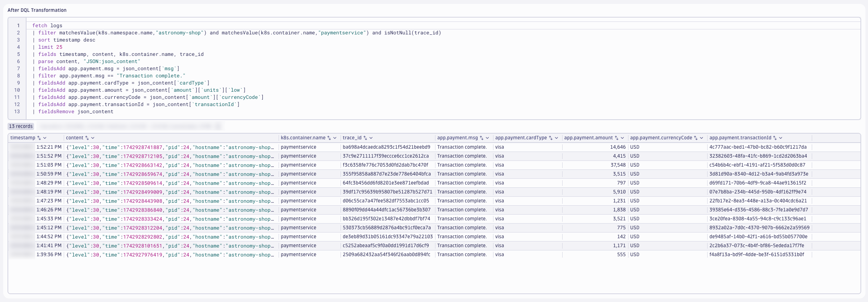Select trace_id c5252abeaaf5c9f0a0dd1991d17d6cf9
Image resolution: width=868 pixels, height=302 pixels.
point(386,246)
